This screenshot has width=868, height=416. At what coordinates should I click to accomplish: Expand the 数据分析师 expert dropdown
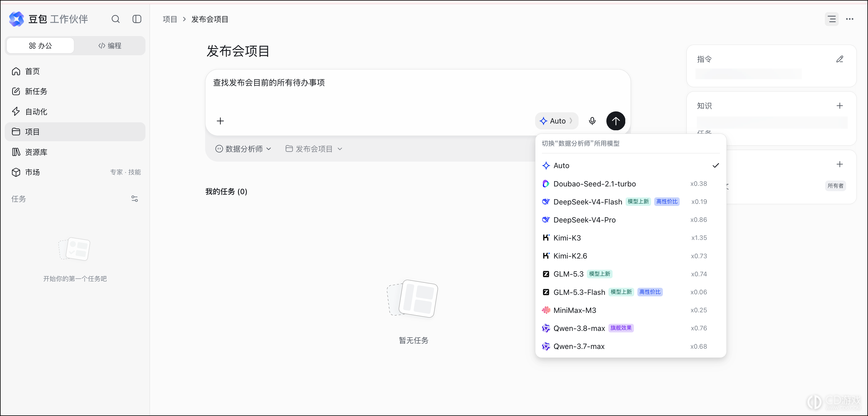tap(243, 149)
